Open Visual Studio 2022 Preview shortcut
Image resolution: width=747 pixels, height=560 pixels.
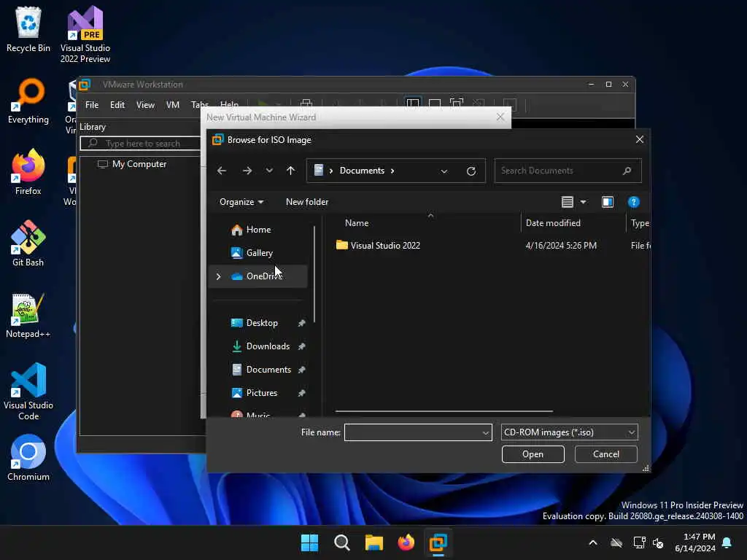pos(85,35)
